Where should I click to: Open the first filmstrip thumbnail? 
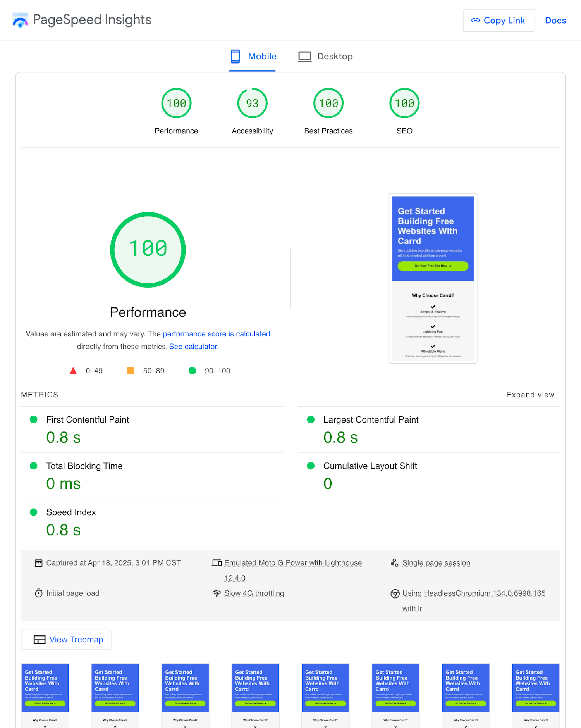[45, 695]
